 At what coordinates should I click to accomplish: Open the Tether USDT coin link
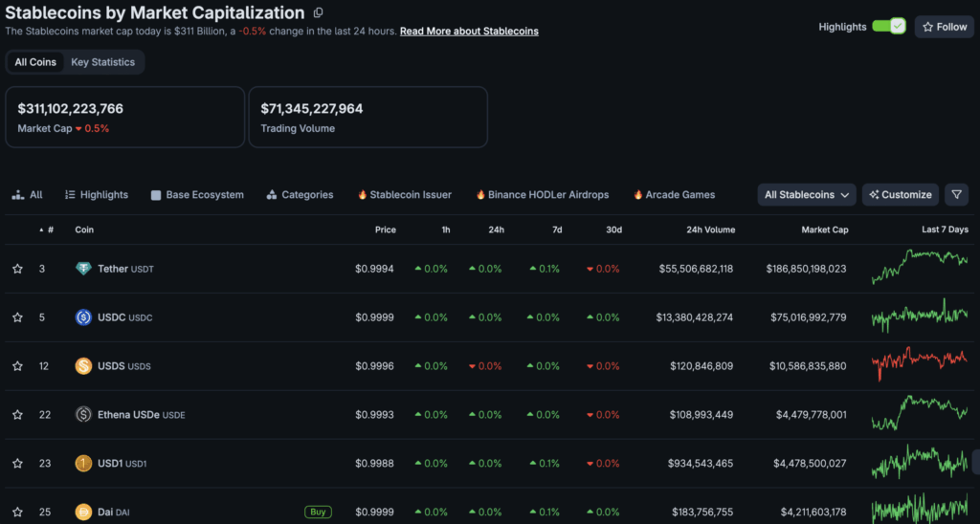point(125,269)
